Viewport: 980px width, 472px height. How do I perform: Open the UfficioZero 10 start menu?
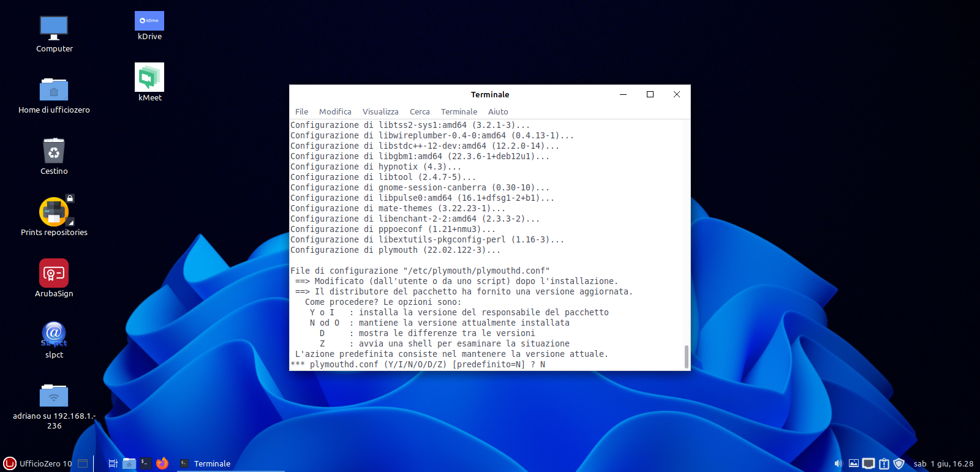coord(38,463)
